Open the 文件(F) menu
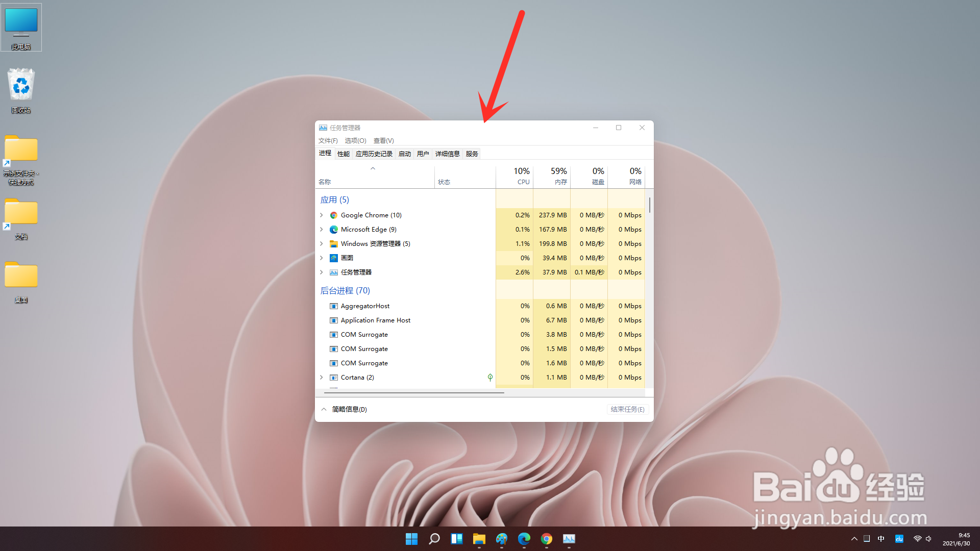 tap(328, 141)
